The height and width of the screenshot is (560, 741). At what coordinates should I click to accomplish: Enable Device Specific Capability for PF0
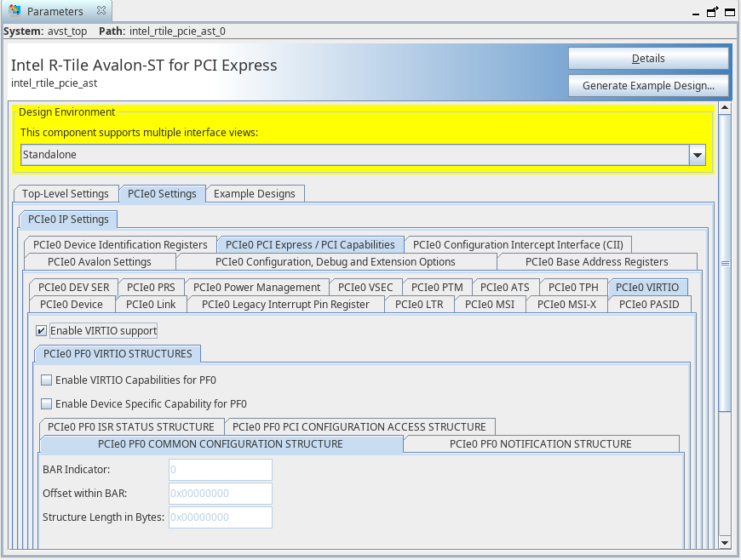46,403
